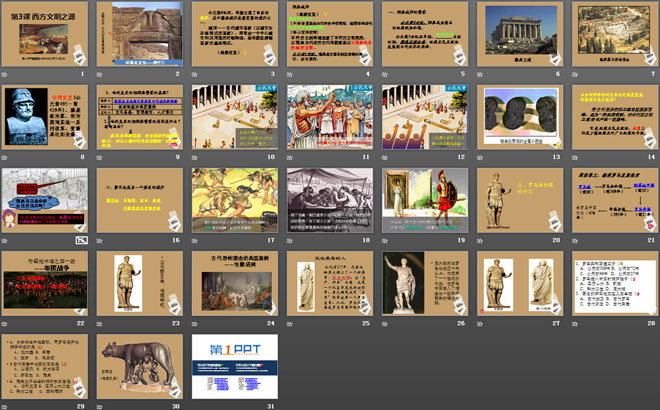The image size is (660, 410).
Task: Click the animation star icon under slide 26
Action: [x=385, y=323]
